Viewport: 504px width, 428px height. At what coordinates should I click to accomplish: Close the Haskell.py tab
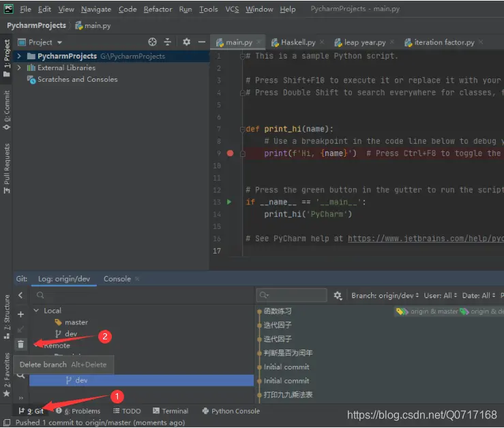322,42
